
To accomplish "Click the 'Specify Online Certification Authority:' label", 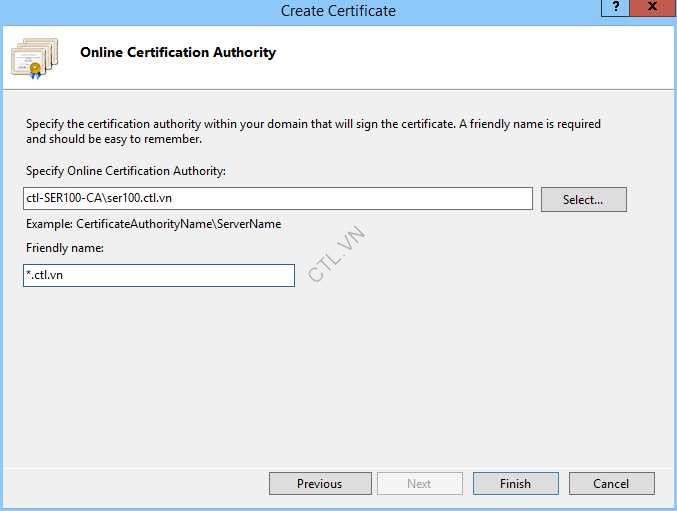I will coord(126,171).
